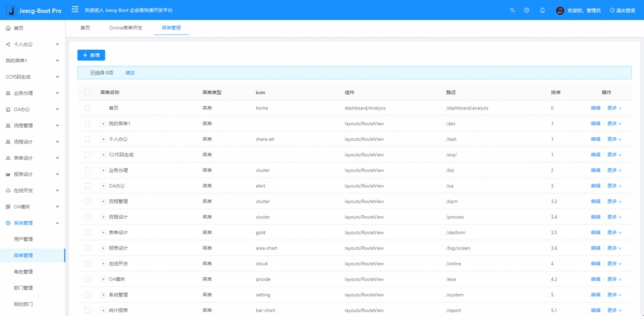Open the search magnifier icon
The height and width of the screenshot is (316, 644).
point(512,10)
